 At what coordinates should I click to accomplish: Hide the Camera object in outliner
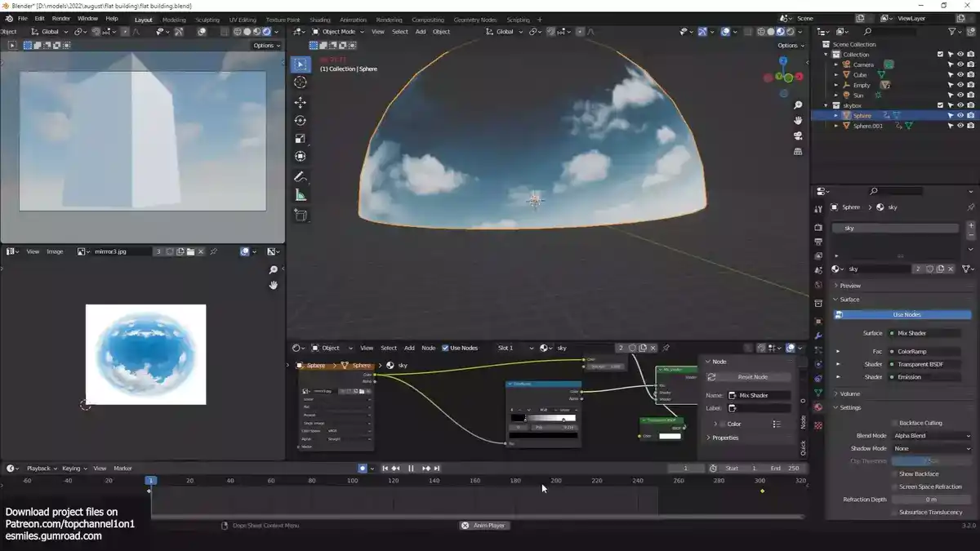(x=960, y=64)
